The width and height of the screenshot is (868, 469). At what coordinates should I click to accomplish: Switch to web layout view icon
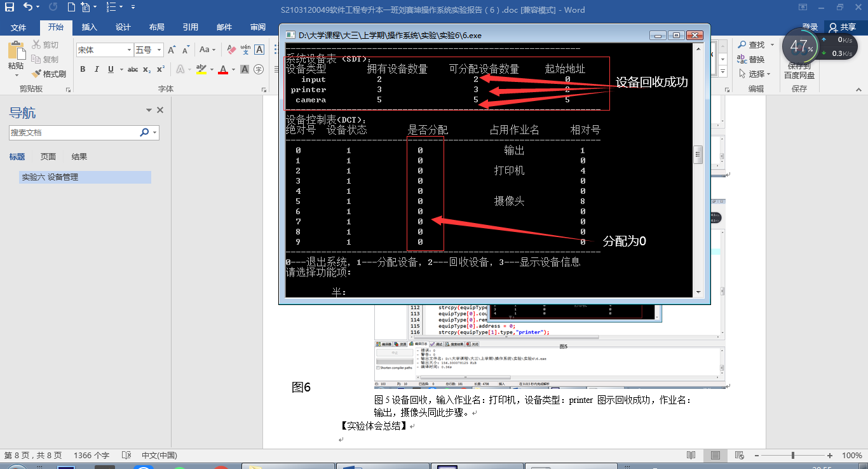click(x=739, y=456)
